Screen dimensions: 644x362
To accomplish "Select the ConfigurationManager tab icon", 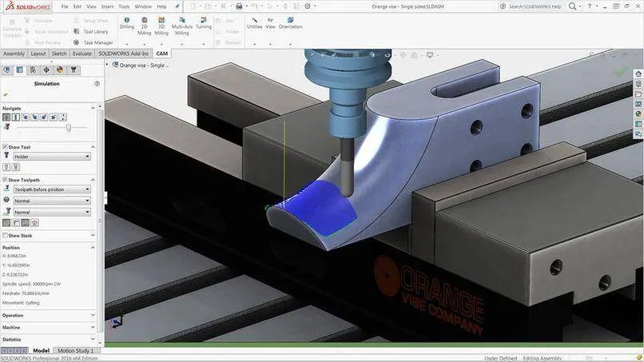I will coord(34,70).
